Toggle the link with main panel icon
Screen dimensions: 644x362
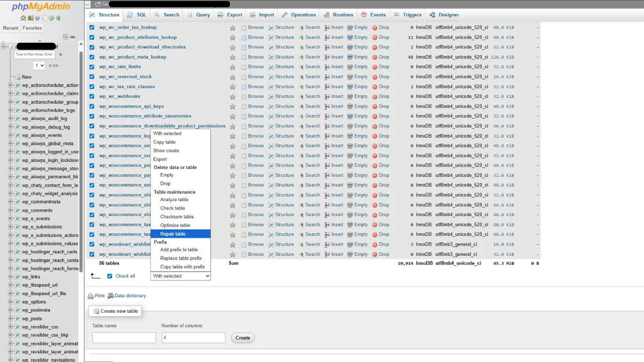coord(72,37)
